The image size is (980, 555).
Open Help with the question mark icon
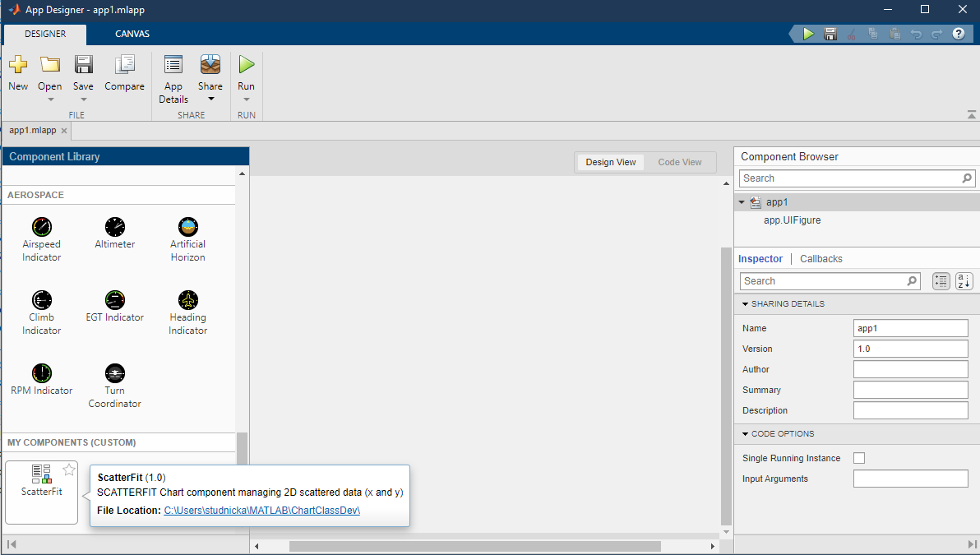point(959,34)
